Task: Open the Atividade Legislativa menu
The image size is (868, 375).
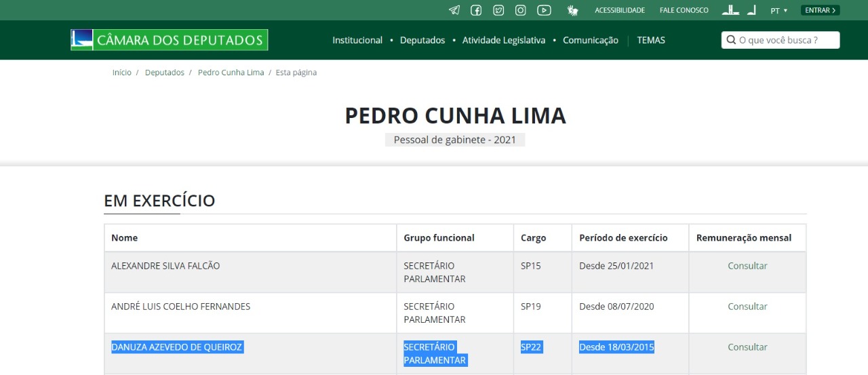Action: [504, 40]
